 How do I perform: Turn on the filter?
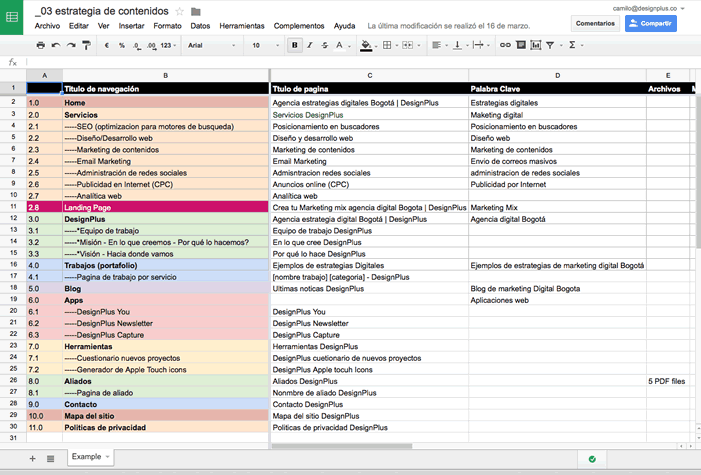coord(550,45)
